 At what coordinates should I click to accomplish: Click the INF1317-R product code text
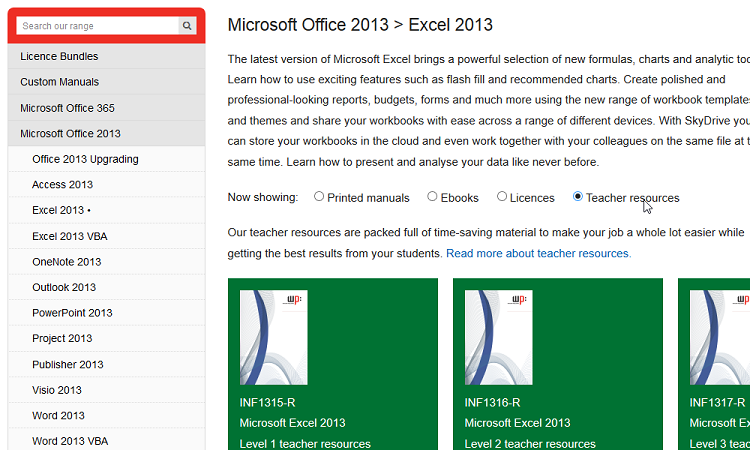tap(717, 403)
